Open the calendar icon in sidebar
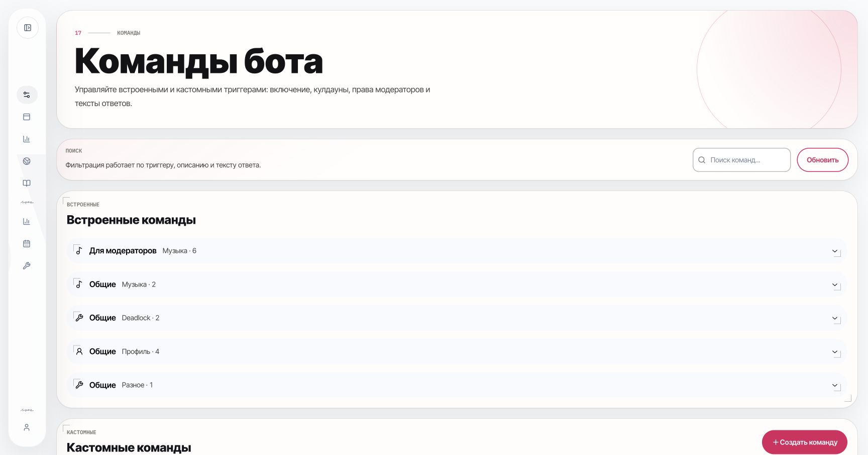The width and height of the screenshot is (868, 455). [x=27, y=243]
